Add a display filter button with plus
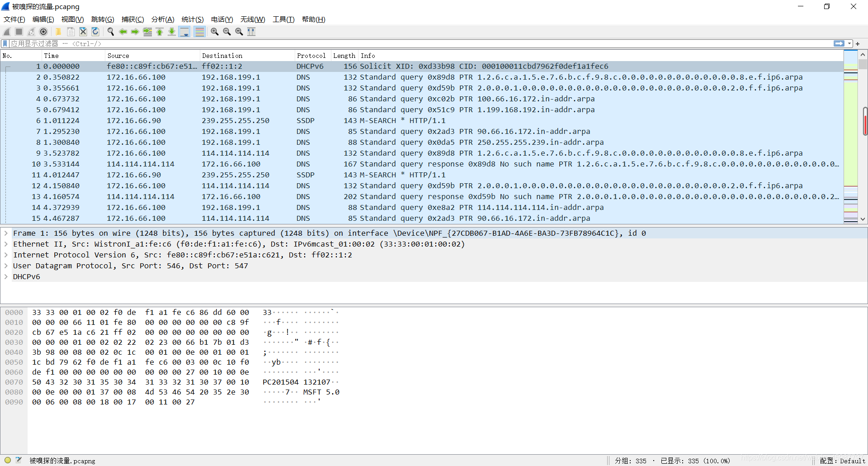868x466 pixels. [858, 43]
